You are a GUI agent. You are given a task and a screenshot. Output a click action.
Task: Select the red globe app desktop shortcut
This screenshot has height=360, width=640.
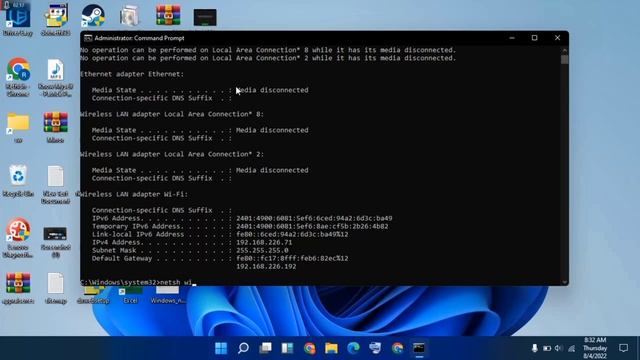pyautogui.click(x=18, y=238)
